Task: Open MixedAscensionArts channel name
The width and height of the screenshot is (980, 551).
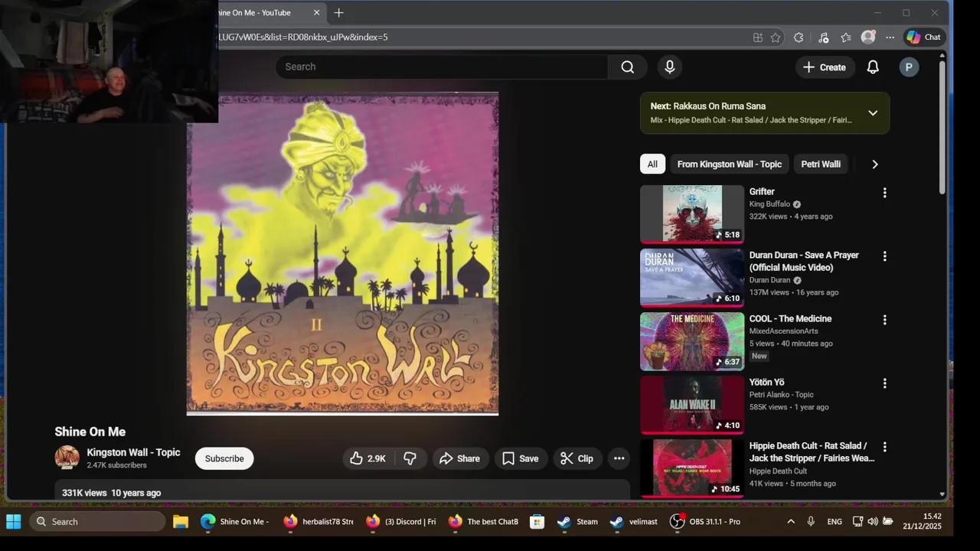Action: pyautogui.click(x=783, y=331)
